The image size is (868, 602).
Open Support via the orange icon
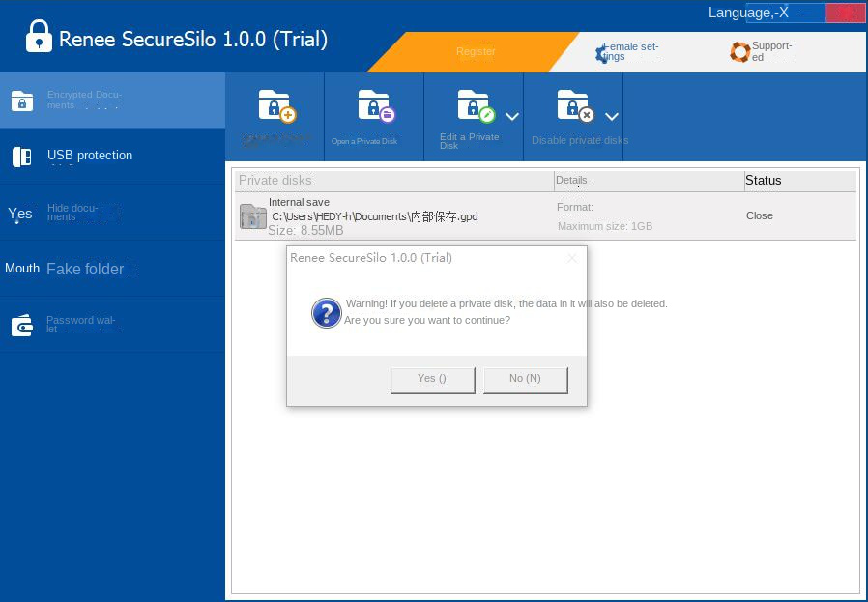pyautogui.click(x=739, y=49)
